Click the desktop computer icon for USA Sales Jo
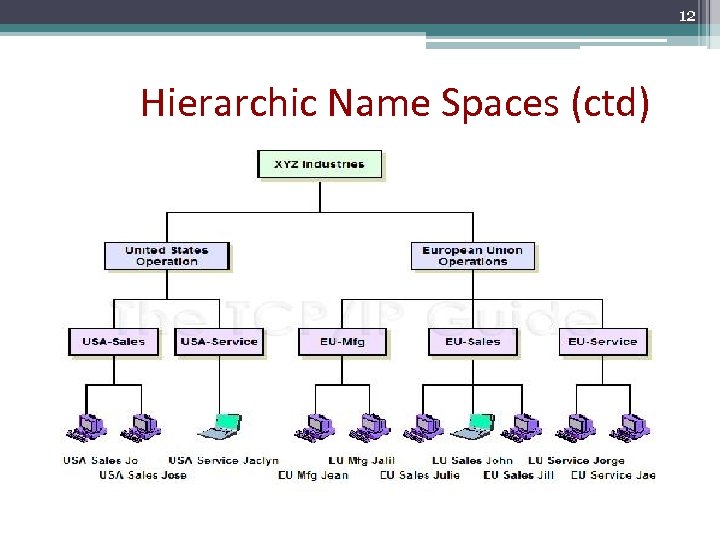 point(87,428)
